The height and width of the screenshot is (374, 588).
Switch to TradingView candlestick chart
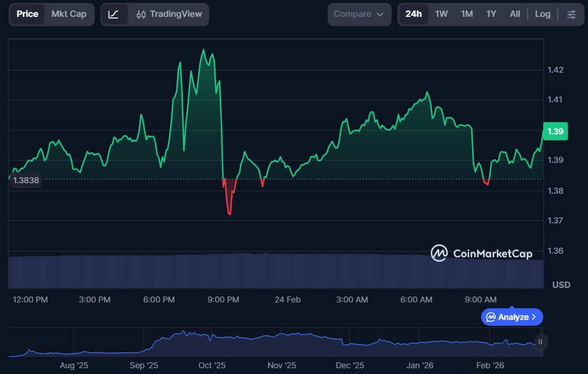coord(168,15)
